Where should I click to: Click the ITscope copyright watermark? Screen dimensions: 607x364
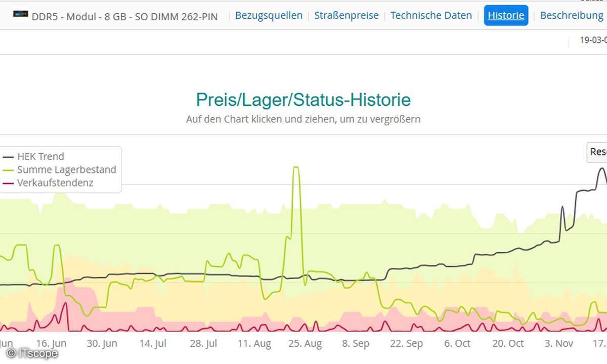(x=32, y=354)
